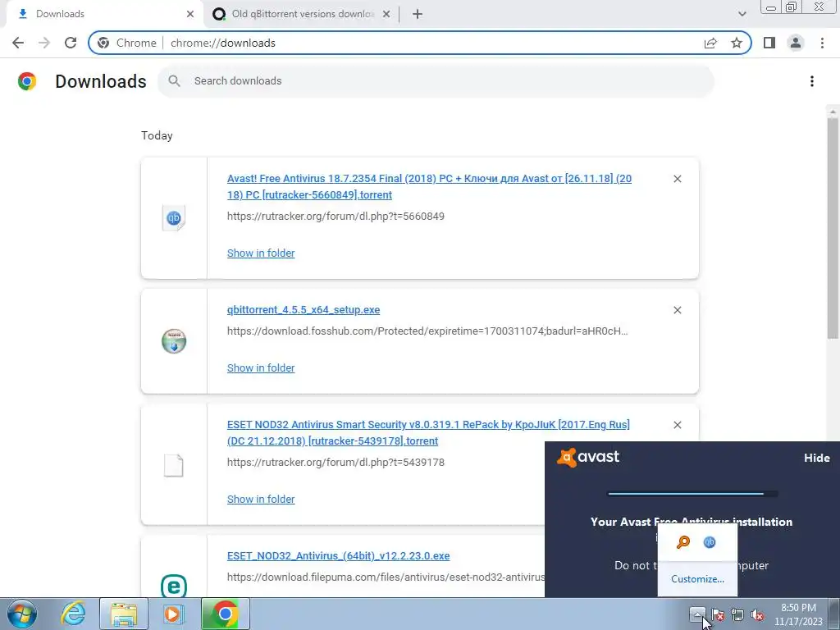Click the Avast logo in the popup

588,458
